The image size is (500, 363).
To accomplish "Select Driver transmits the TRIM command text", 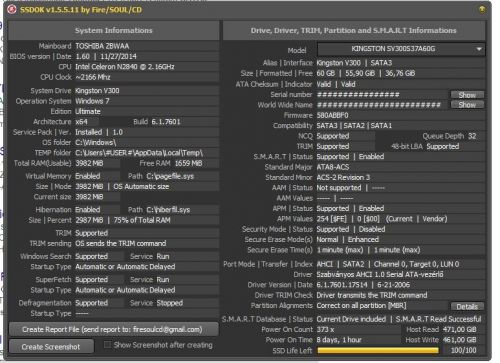I will point(372,295).
